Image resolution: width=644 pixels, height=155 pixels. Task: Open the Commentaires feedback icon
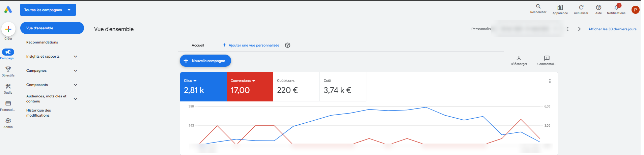coord(547,58)
